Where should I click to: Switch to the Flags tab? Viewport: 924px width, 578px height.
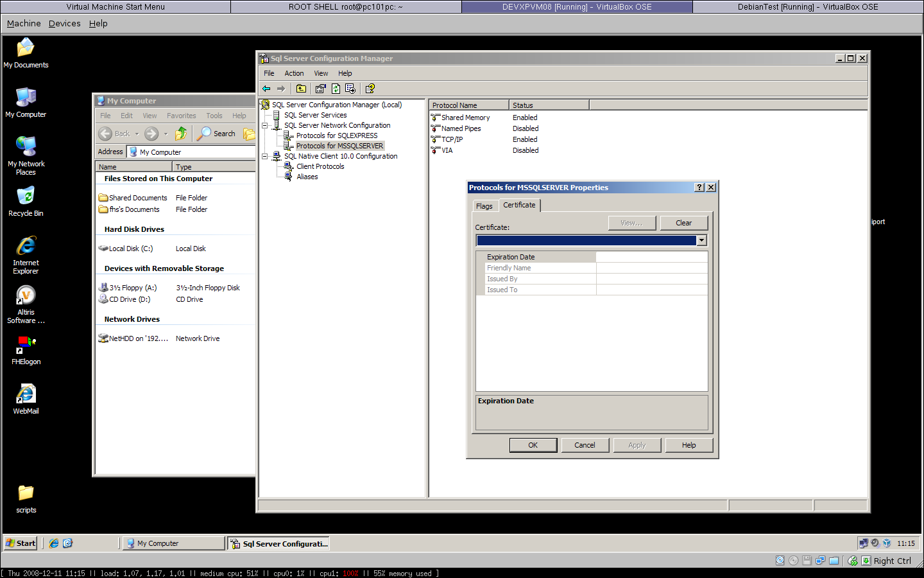[484, 206]
